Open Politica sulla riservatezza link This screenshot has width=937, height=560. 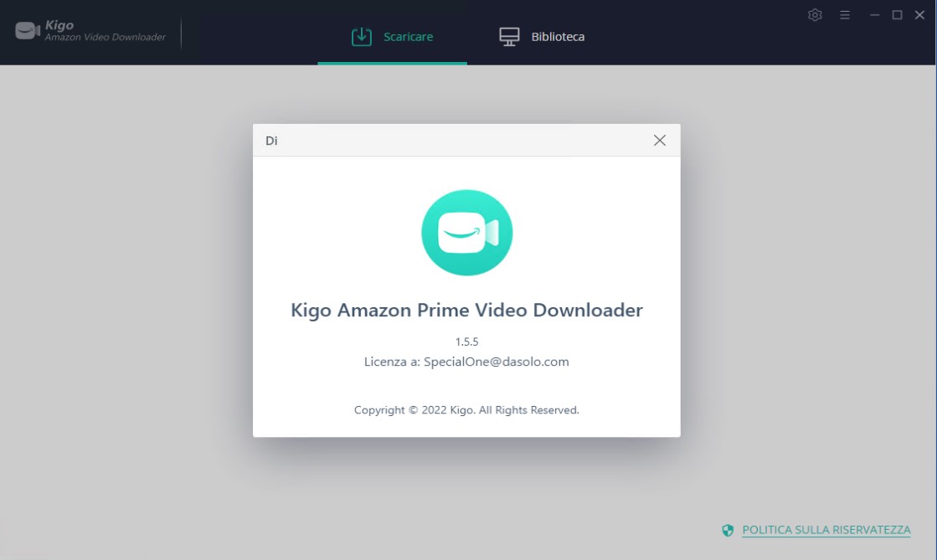(x=826, y=530)
